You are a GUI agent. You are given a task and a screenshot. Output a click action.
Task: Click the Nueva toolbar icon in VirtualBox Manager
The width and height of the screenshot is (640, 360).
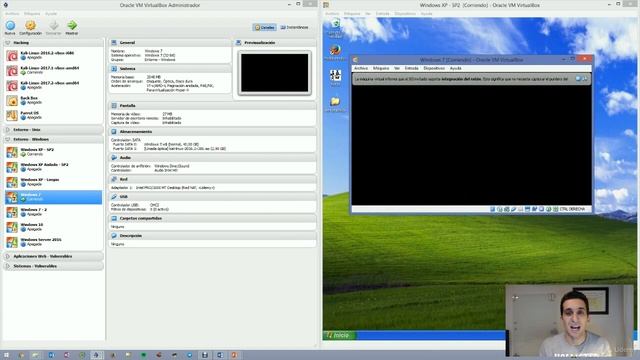(x=10, y=27)
